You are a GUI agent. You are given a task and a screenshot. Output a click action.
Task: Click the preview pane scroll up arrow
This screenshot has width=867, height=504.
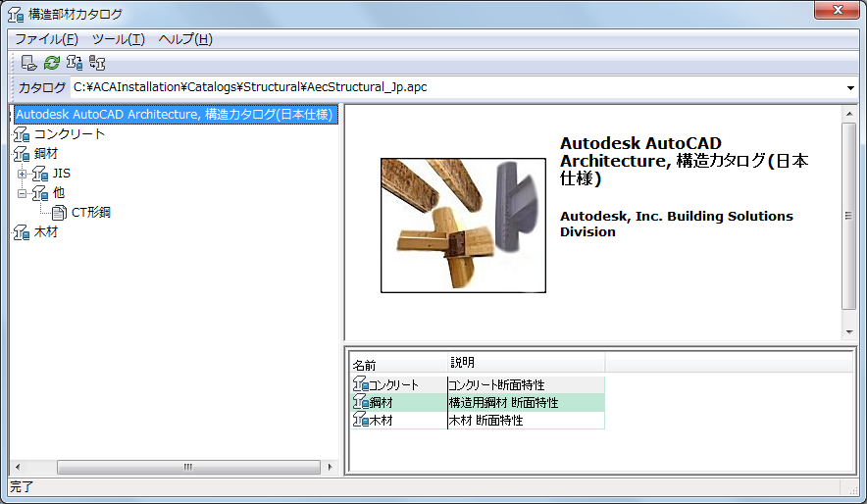tap(848, 114)
